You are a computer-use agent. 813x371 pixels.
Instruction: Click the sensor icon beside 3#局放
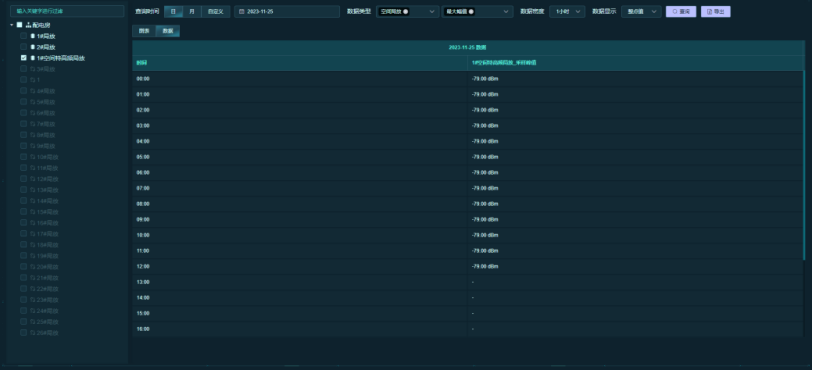33,69
